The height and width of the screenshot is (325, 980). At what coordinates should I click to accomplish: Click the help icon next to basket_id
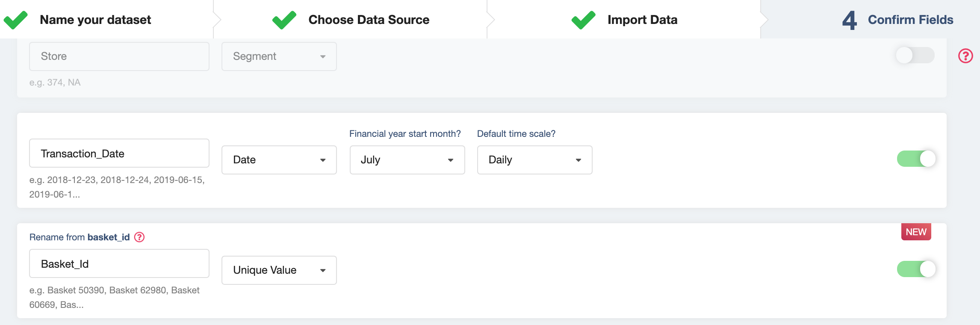click(139, 237)
